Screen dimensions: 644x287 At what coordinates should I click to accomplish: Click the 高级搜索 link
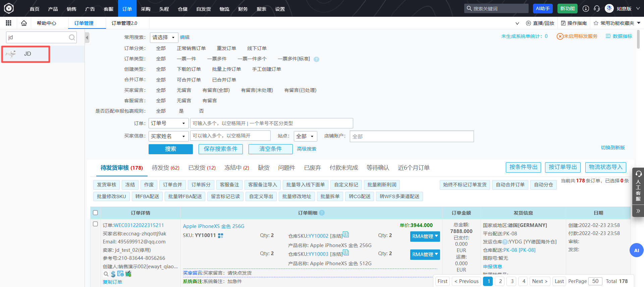click(x=307, y=149)
